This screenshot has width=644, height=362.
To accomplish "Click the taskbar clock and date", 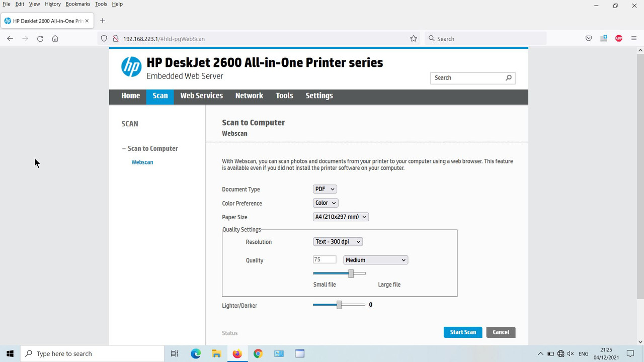I will [606, 353].
